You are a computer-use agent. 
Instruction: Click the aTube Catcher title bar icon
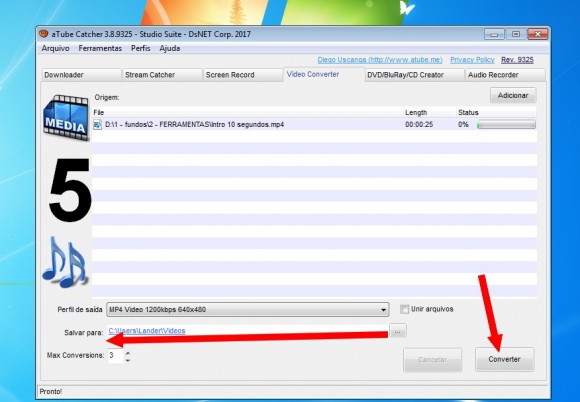(x=44, y=34)
